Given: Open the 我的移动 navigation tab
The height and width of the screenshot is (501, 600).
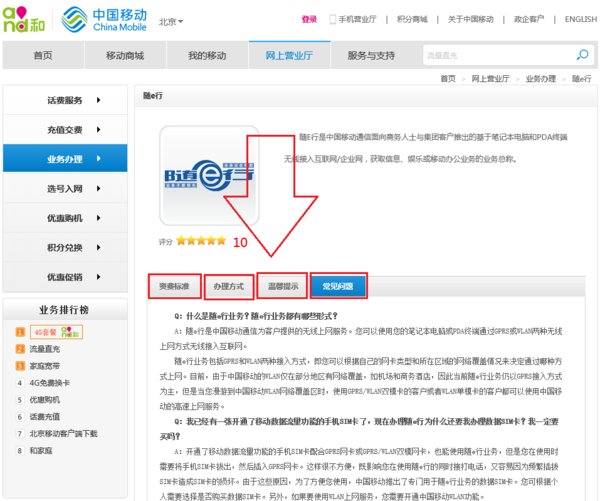Looking at the screenshot, I should [207, 55].
